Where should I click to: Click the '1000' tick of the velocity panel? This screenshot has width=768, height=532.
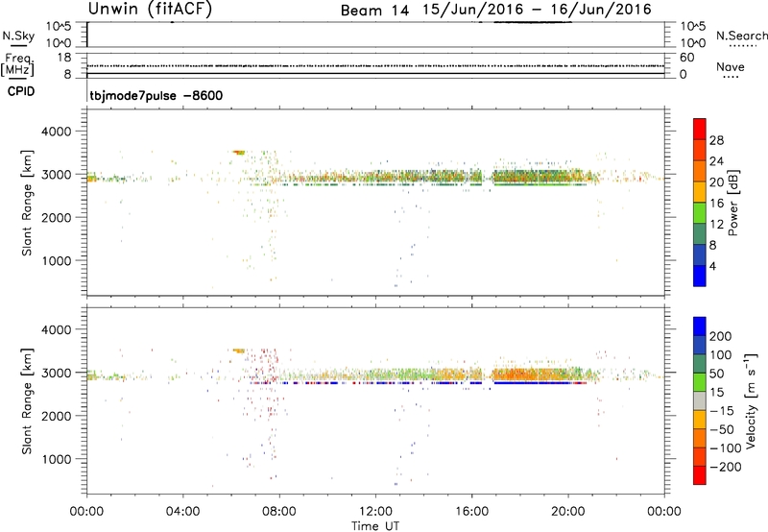pyautogui.click(x=57, y=459)
